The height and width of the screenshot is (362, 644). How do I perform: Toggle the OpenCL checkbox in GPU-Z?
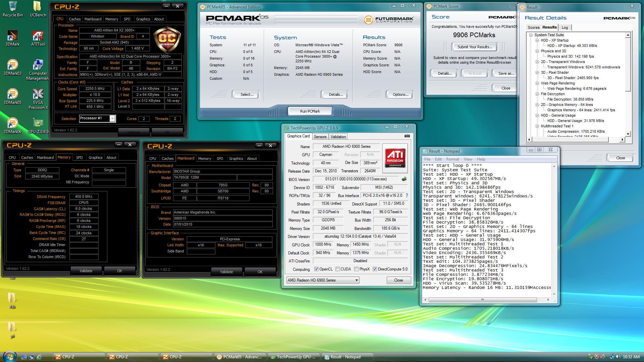point(316,269)
